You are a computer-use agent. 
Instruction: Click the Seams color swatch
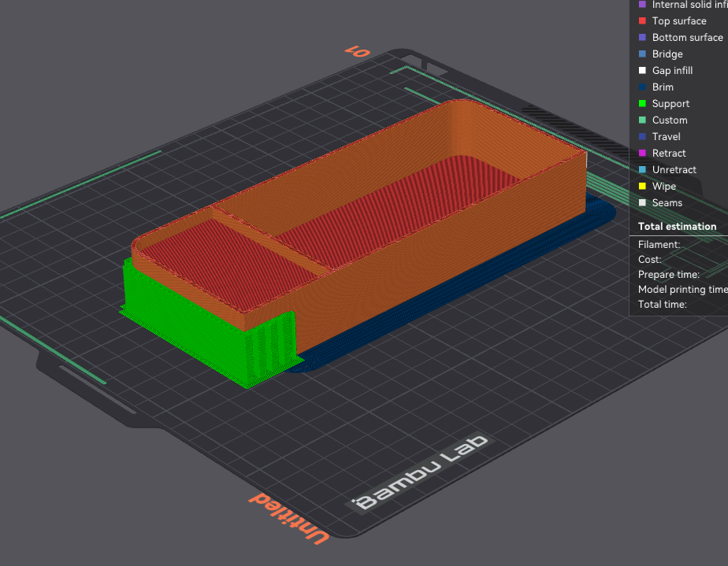(x=642, y=203)
